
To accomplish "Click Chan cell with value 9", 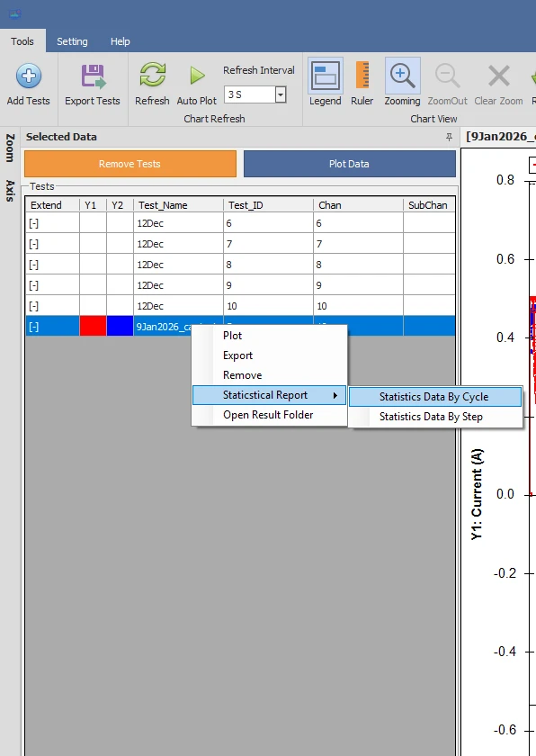I will pos(358,285).
